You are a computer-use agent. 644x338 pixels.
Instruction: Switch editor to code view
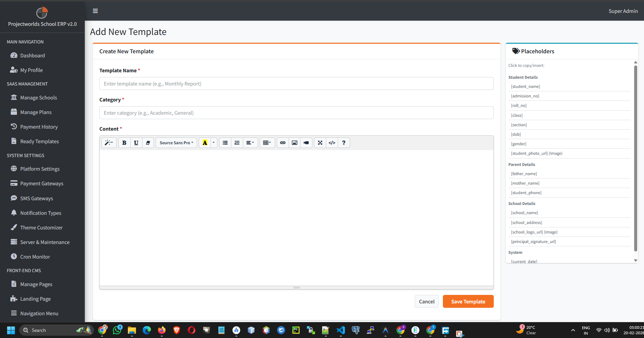[332, 143]
